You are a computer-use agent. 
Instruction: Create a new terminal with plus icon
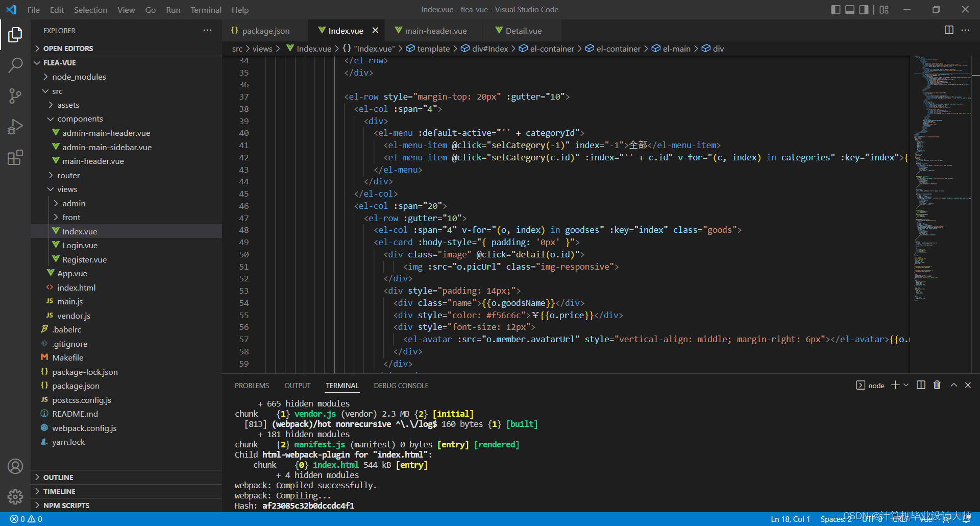(895, 385)
